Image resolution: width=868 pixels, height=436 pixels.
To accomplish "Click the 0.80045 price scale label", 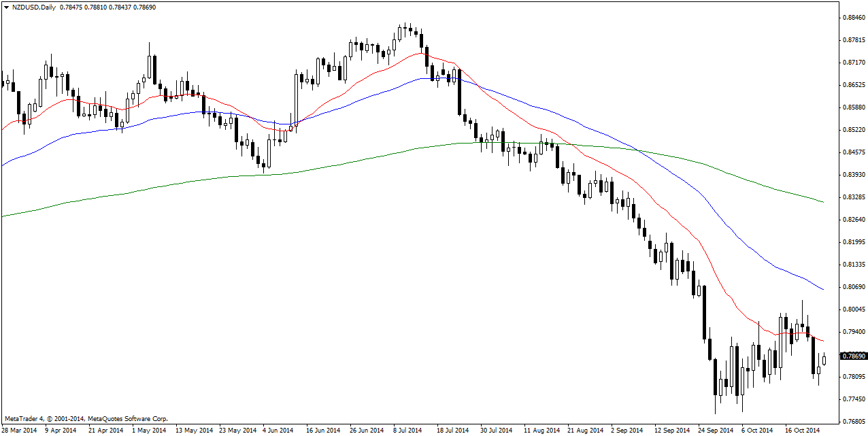I will (x=853, y=309).
